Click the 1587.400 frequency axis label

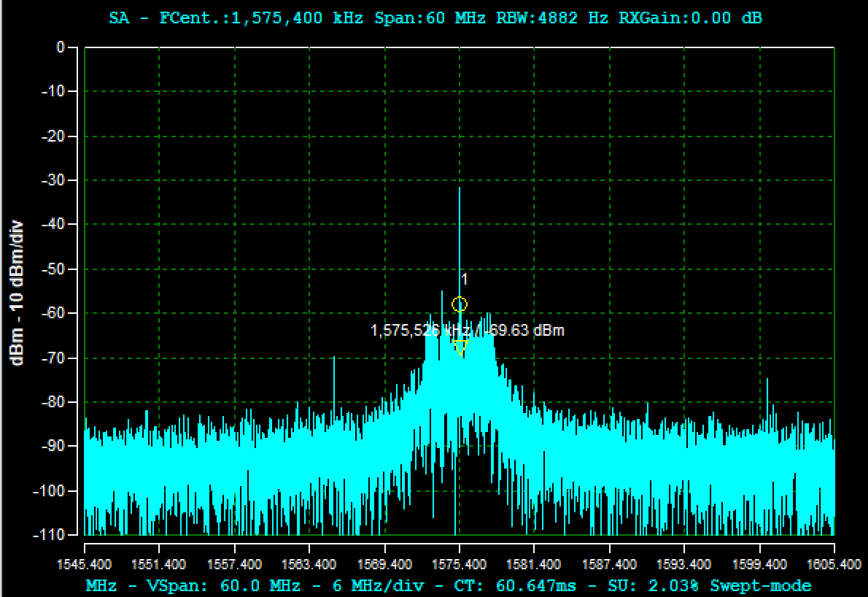[610, 564]
